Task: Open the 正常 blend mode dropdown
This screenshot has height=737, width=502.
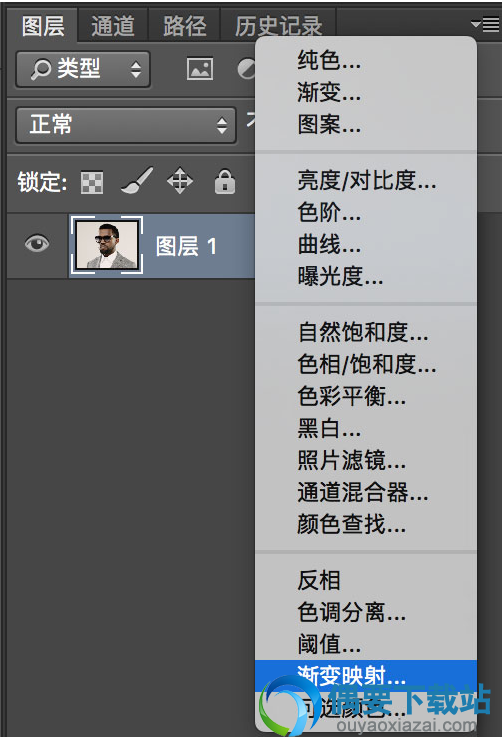Action: (126, 125)
